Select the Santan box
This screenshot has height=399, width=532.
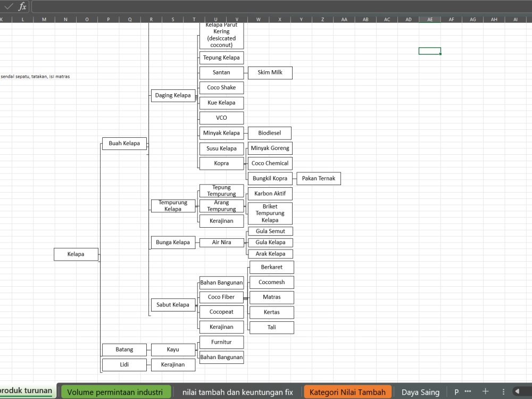pos(221,72)
